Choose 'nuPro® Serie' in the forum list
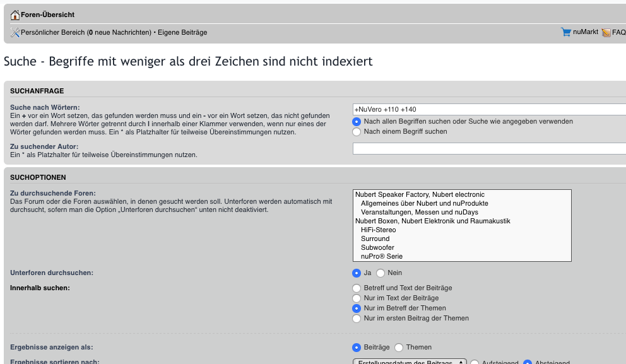 pyautogui.click(x=381, y=257)
